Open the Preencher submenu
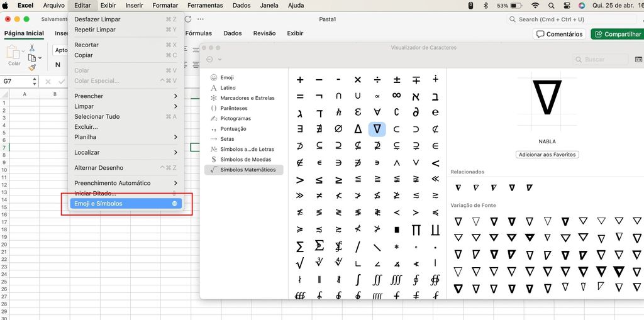 tap(126, 96)
